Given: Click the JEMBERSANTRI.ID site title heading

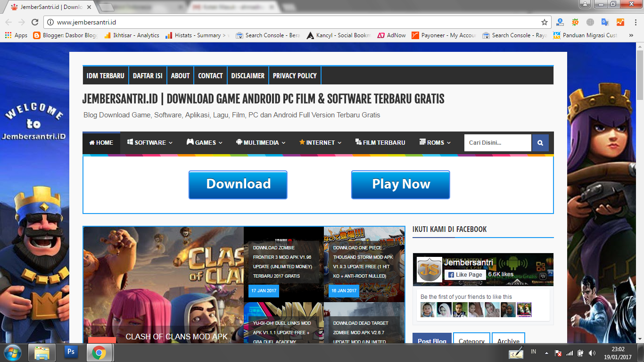Looking at the screenshot, I should click(264, 99).
